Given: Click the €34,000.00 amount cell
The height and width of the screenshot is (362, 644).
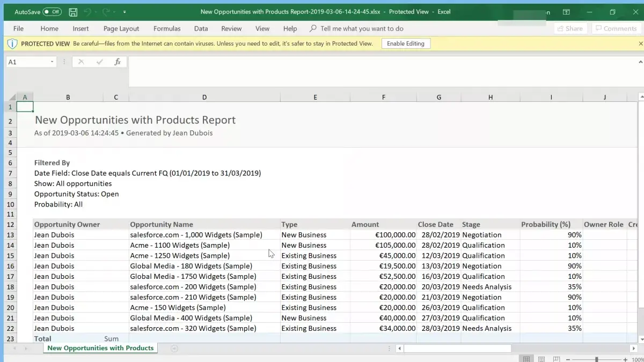Looking at the screenshot, I should (384, 328).
